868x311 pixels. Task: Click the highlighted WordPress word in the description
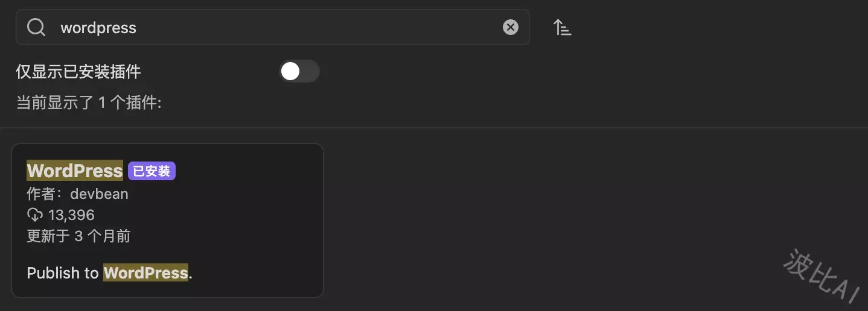tap(146, 273)
